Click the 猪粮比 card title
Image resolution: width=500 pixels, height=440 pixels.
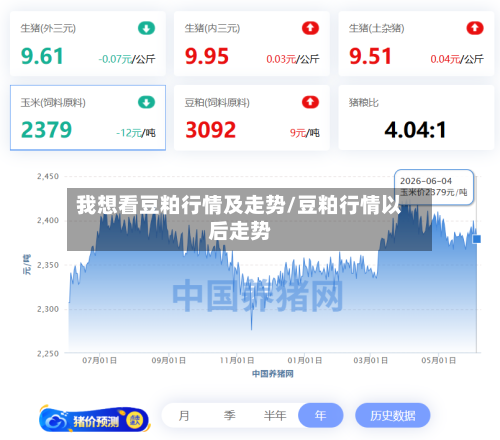(x=364, y=103)
